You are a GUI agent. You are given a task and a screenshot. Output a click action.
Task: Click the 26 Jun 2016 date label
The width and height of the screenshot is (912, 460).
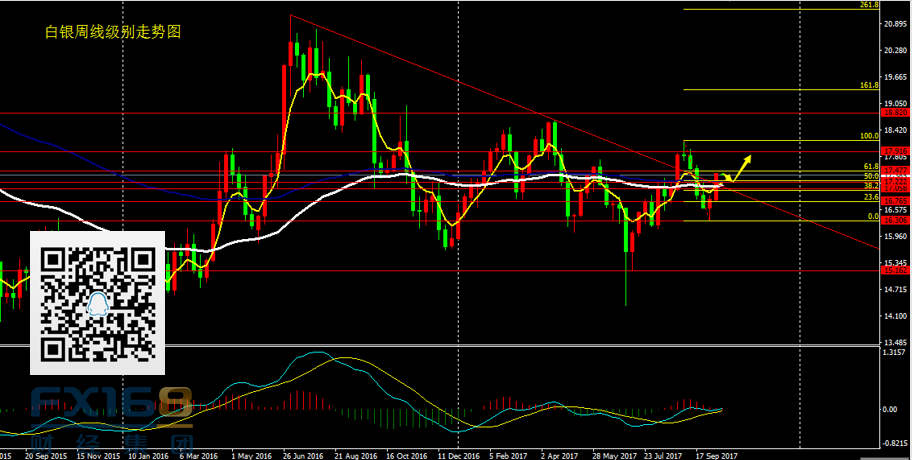pyautogui.click(x=305, y=453)
